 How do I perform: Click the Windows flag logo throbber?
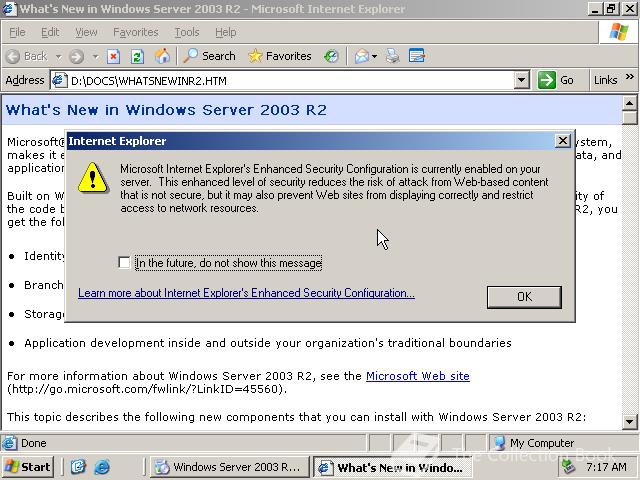(x=619, y=32)
